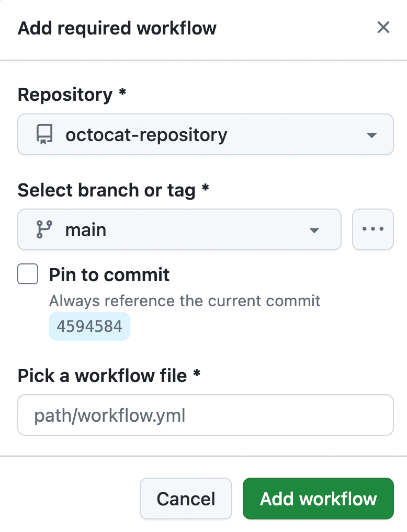The image size is (407, 532).
Task: Click the caret on the repository selector
Action: tap(371, 134)
